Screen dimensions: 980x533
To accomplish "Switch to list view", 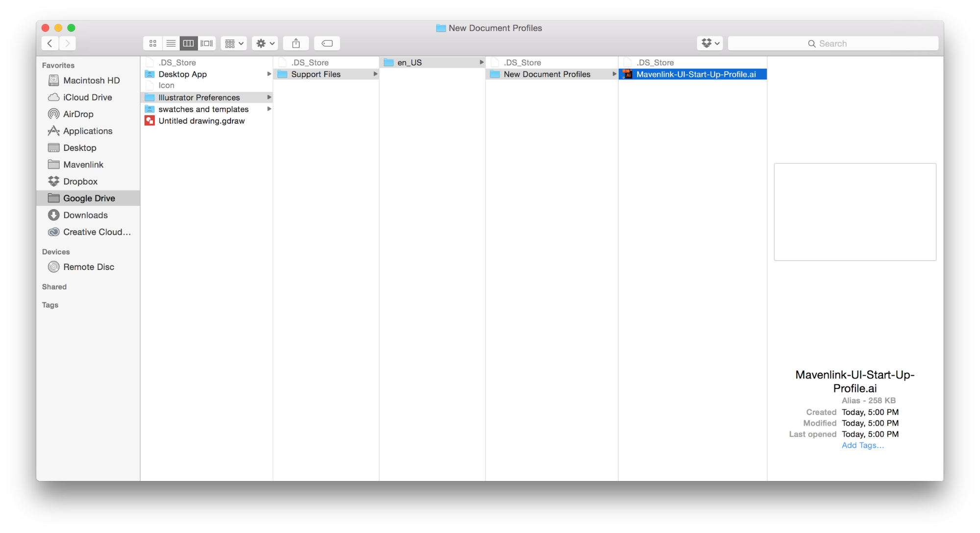I will coord(171,44).
